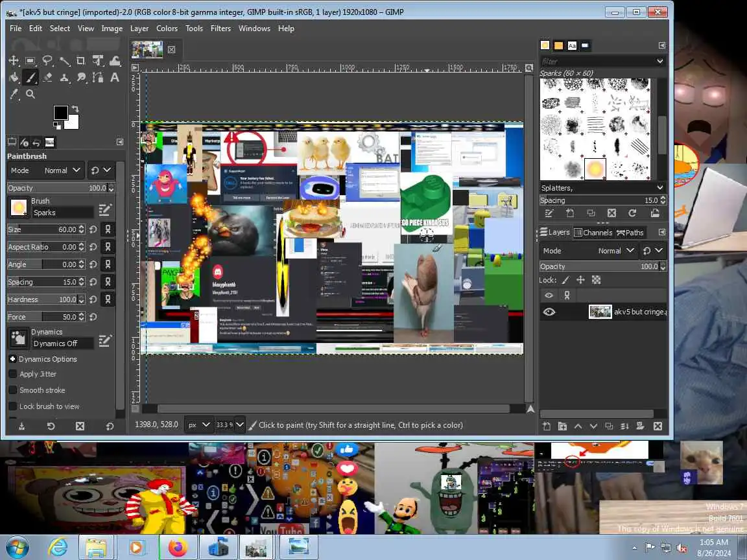Open the Layer menu

[139, 28]
